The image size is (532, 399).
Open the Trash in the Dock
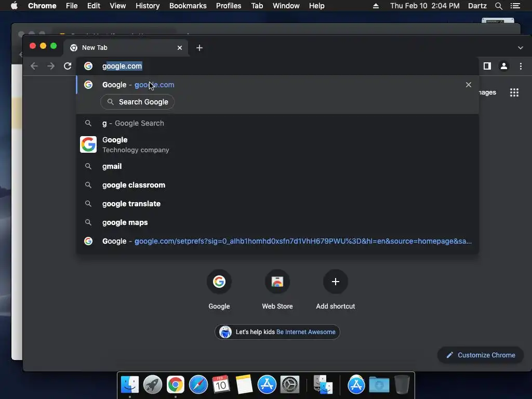coord(402,385)
